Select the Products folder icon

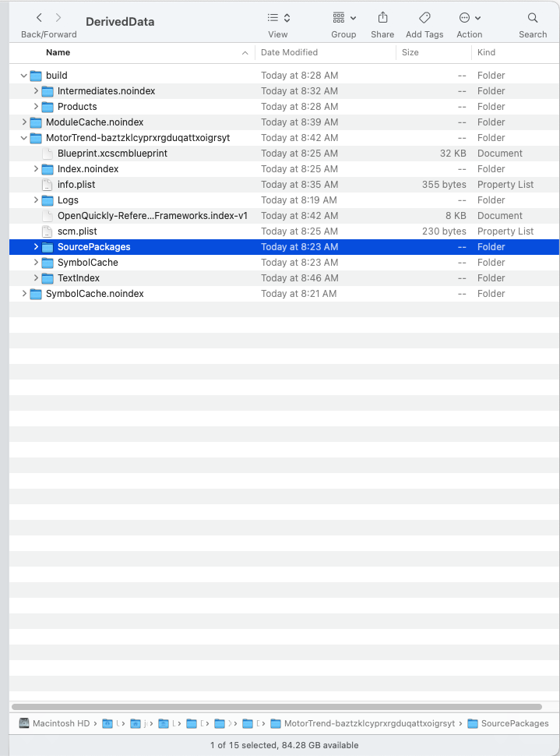pyautogui.click(x=48, y=107)
